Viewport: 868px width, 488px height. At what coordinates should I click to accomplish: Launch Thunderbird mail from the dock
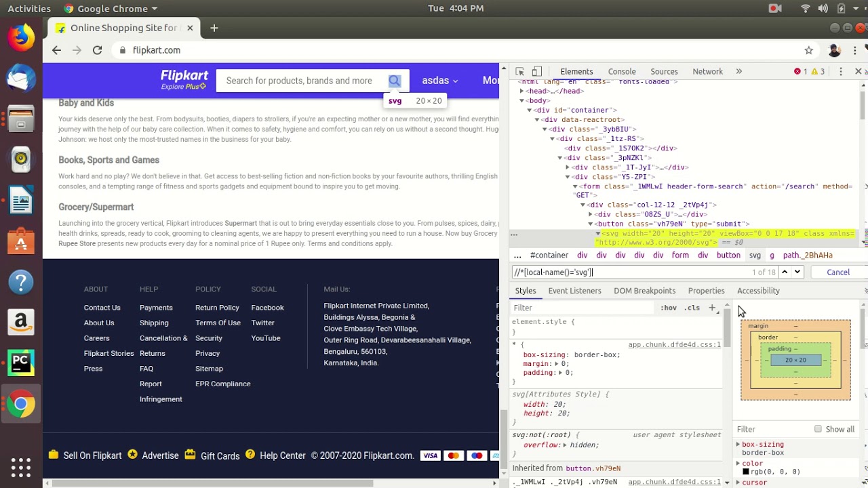tap(21, 77)
